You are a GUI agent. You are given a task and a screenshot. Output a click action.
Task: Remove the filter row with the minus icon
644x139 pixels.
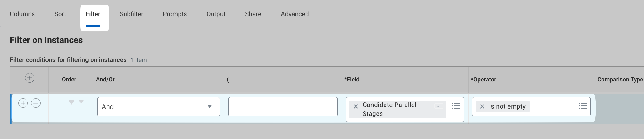pos(36,103)
